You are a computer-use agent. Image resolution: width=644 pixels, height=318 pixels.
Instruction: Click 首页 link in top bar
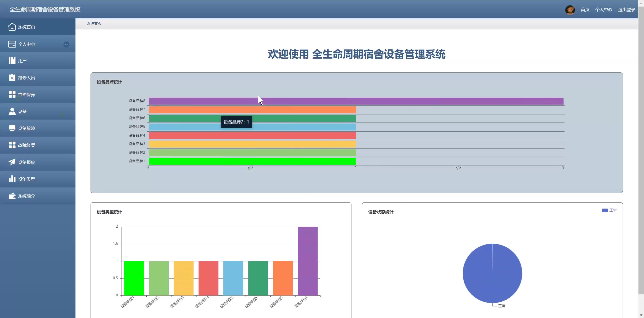click(x=585, y=10)
